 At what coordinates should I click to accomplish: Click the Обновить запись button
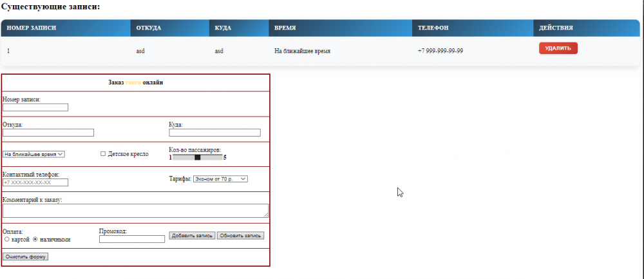pos(240,235)
